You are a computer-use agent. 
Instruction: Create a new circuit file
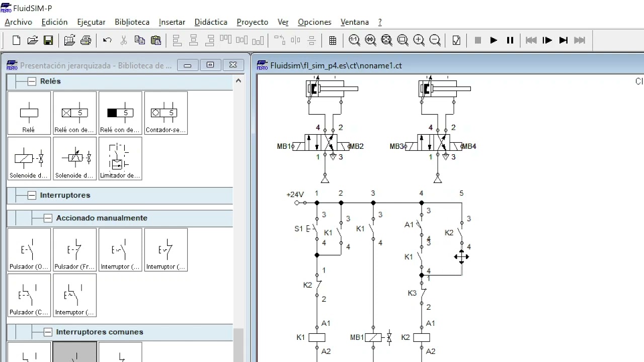point(16,41)
